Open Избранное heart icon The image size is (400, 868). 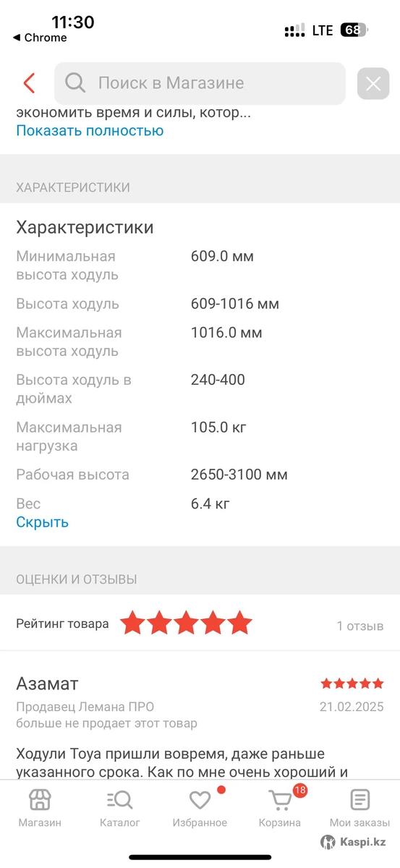click(x=200, y=800)
